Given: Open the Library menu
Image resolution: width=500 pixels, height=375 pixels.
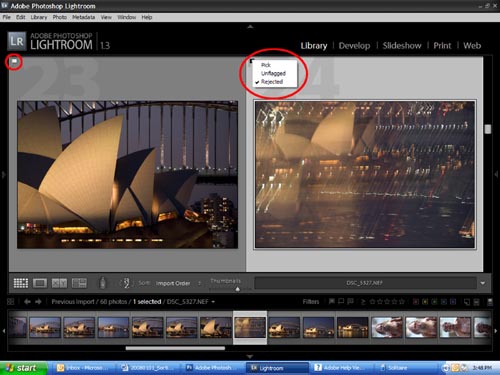Looking at the screenshot, I should (39, 17).
